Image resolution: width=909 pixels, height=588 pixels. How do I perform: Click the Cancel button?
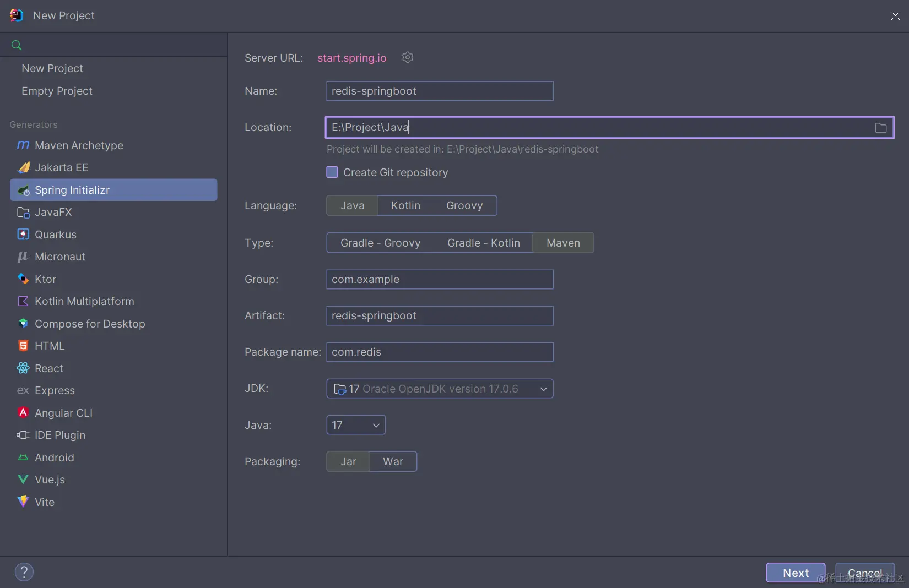coord(865,573)
